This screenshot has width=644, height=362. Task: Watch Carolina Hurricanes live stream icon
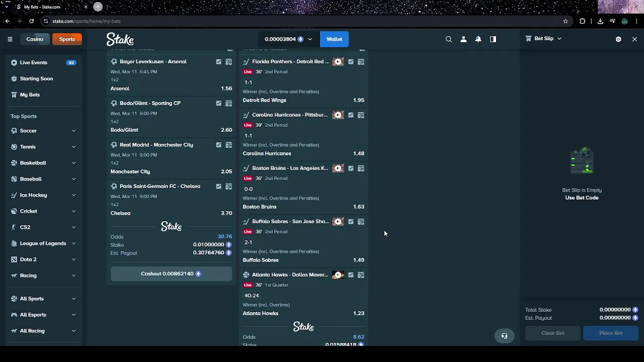[x=338, y=115]
